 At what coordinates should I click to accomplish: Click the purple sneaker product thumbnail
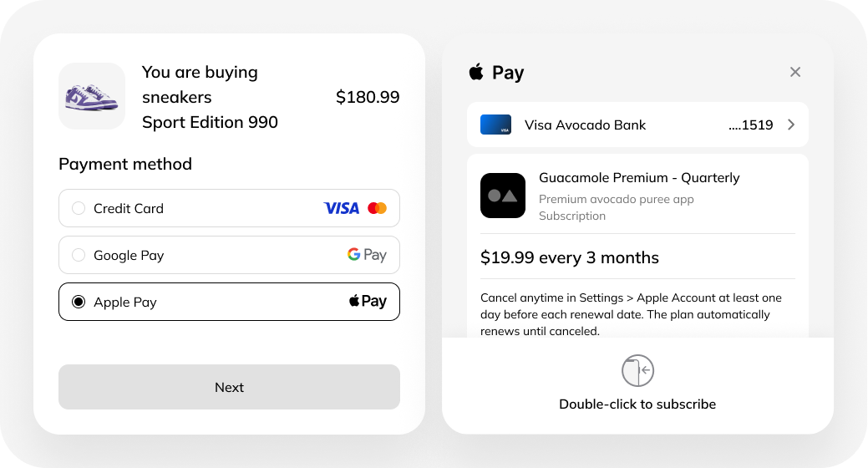point(92,96)
